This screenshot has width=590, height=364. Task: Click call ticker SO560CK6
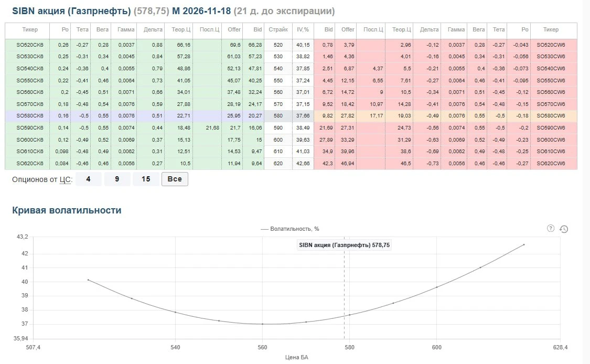point(30,92)
